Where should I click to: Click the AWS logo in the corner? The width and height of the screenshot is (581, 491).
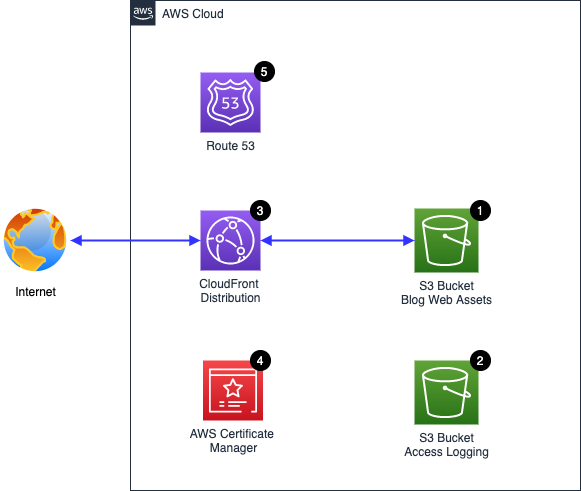coord(143,13)
